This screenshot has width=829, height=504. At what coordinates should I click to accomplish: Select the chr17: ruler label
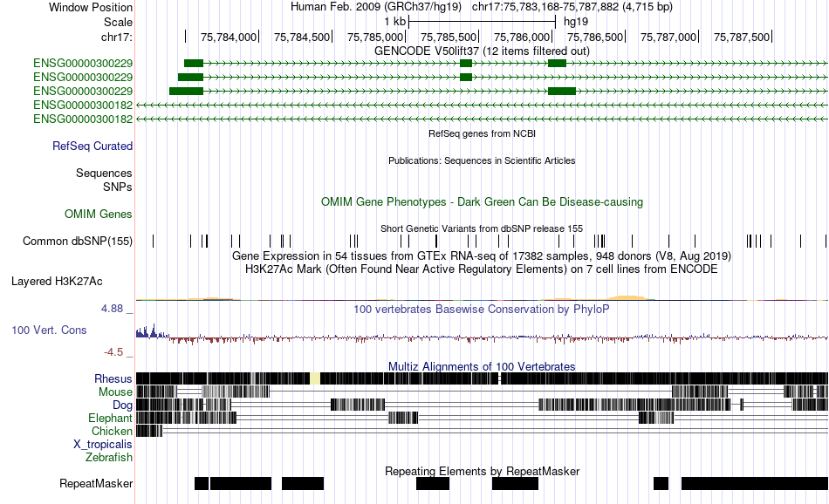[116, 37]
